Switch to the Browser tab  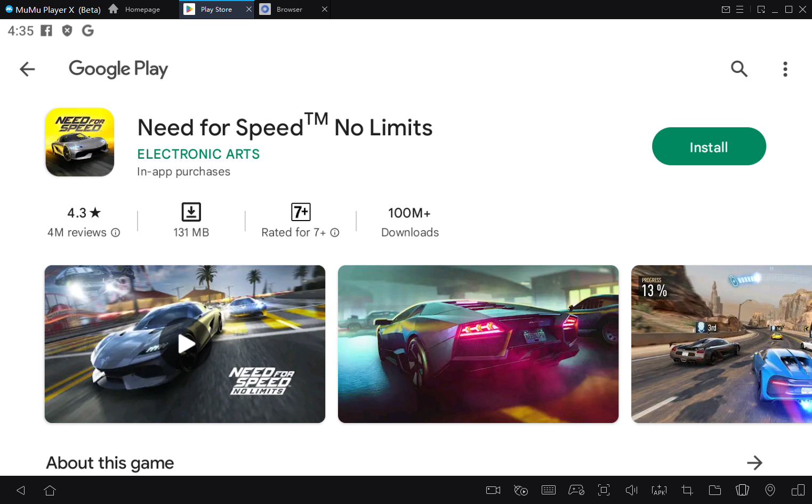[289, 10]
